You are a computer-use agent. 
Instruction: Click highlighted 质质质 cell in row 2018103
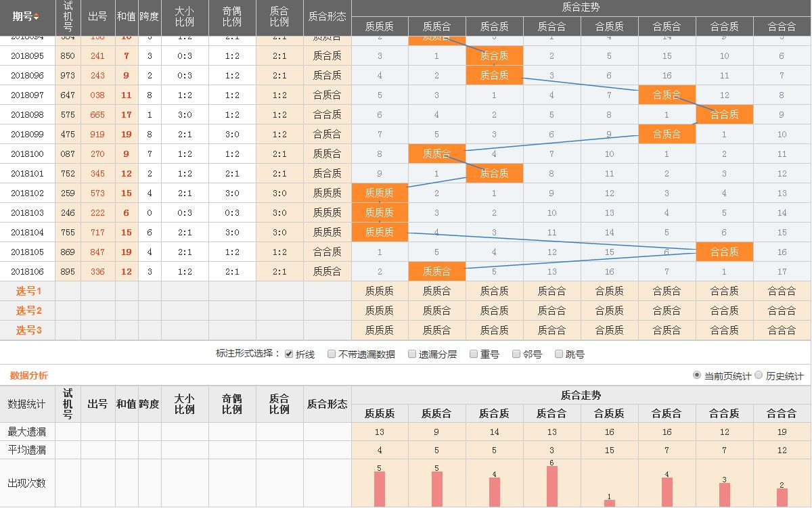pos(380,213)
